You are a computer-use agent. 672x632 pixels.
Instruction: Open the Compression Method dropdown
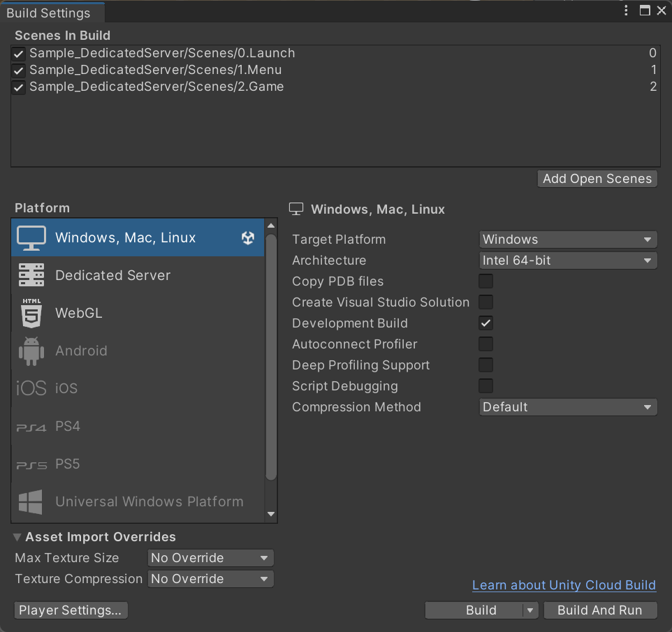pyautogui.click(x=568, y=407)
